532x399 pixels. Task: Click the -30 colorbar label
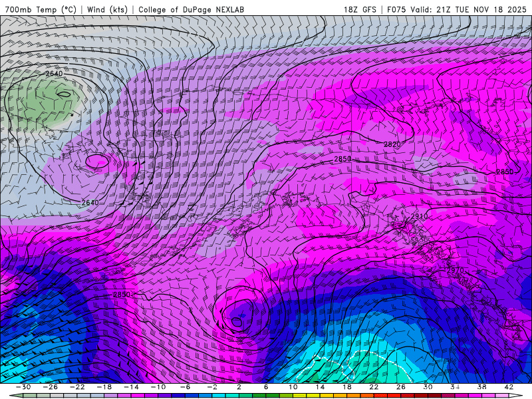23,387
